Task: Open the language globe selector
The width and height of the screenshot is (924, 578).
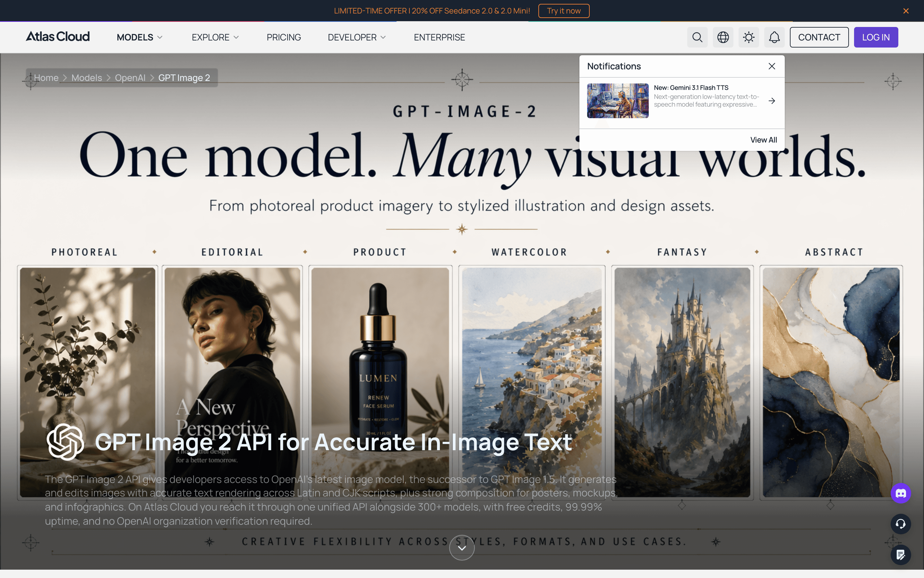Action: (723, 37)
